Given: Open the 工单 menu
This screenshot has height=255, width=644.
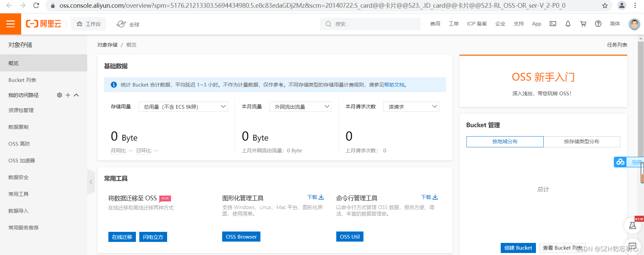Looking at the screenshot, I should (x=454, y=24).
